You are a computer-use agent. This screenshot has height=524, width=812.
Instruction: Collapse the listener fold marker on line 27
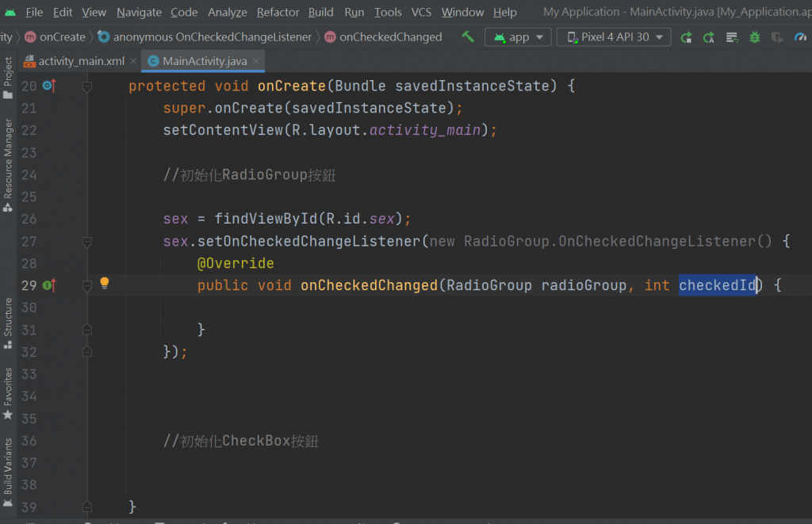[x=87, y=241]
